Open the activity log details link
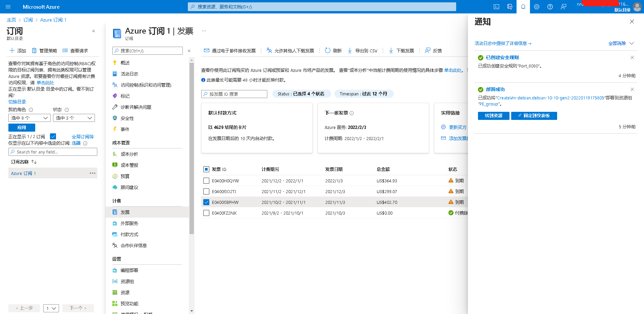 (x=503, y=43)
